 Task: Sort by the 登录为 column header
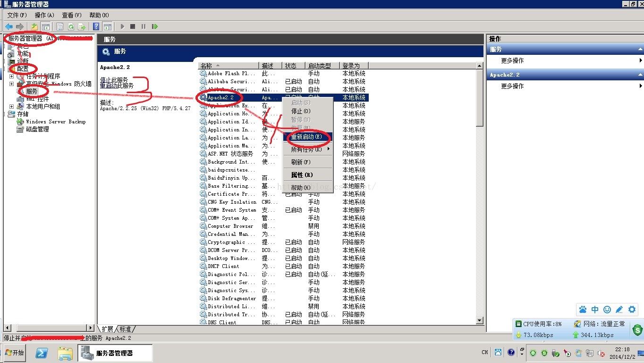tap(354, 66)
